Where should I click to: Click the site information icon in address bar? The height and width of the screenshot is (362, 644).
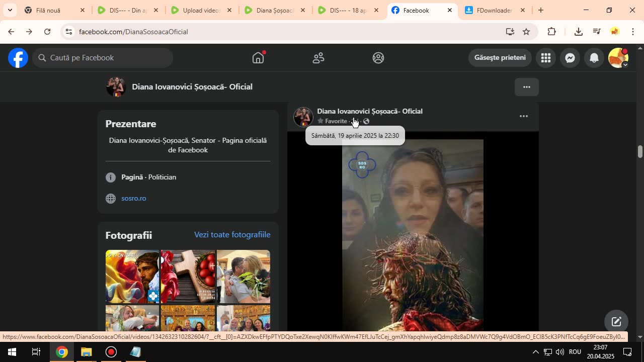69,32
